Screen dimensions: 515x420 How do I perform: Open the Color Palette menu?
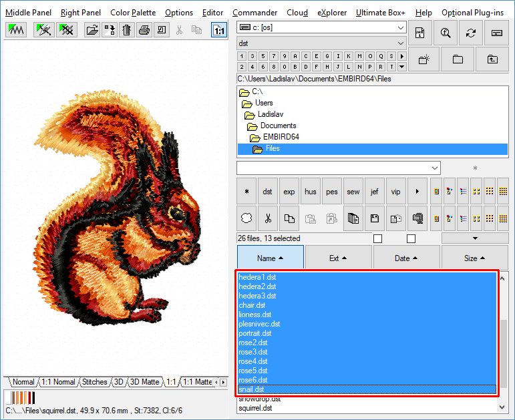coord(133,13)
